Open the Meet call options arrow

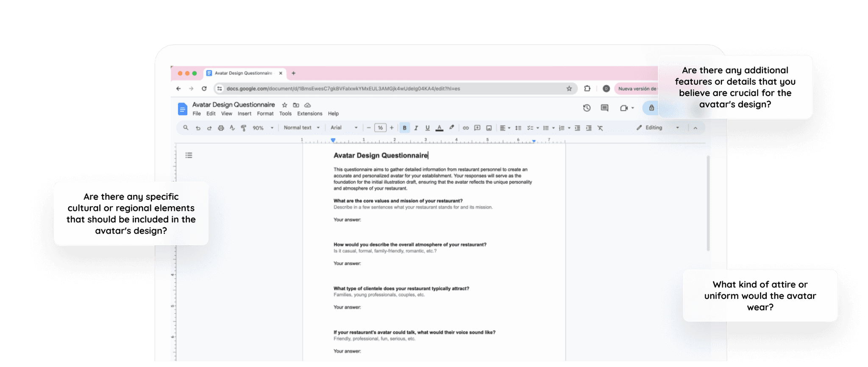coord(633,108)
